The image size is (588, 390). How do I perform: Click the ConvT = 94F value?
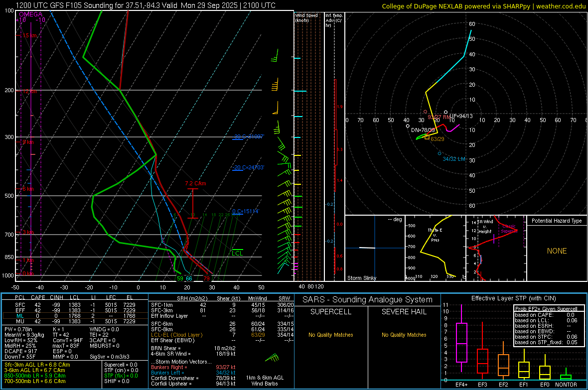[68, 341]
